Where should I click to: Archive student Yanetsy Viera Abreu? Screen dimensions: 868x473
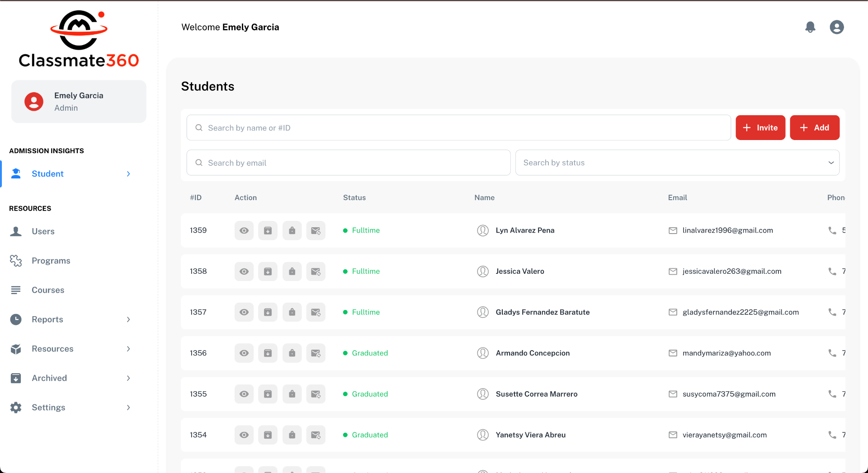pyautogui.click(x=268, y=435)
